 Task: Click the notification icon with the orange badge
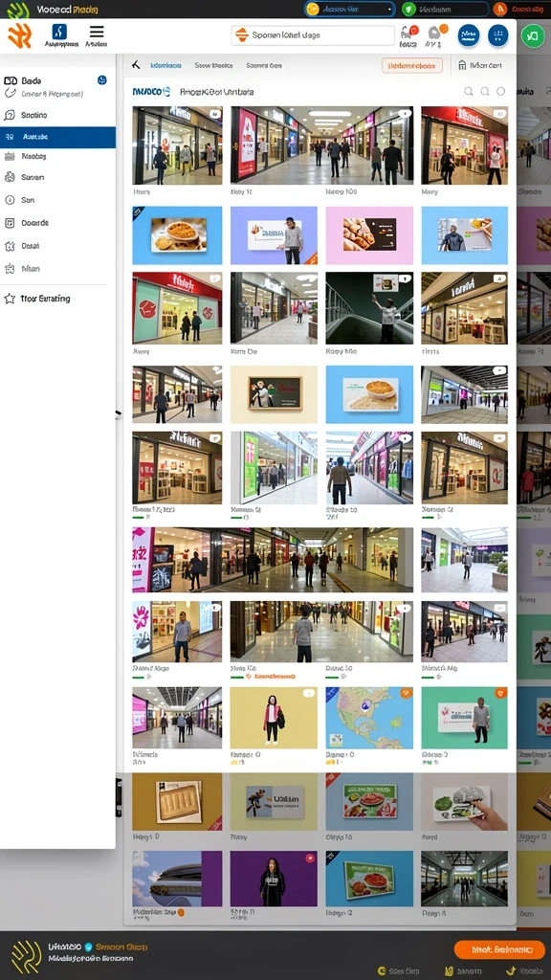[x=436, y=33]
